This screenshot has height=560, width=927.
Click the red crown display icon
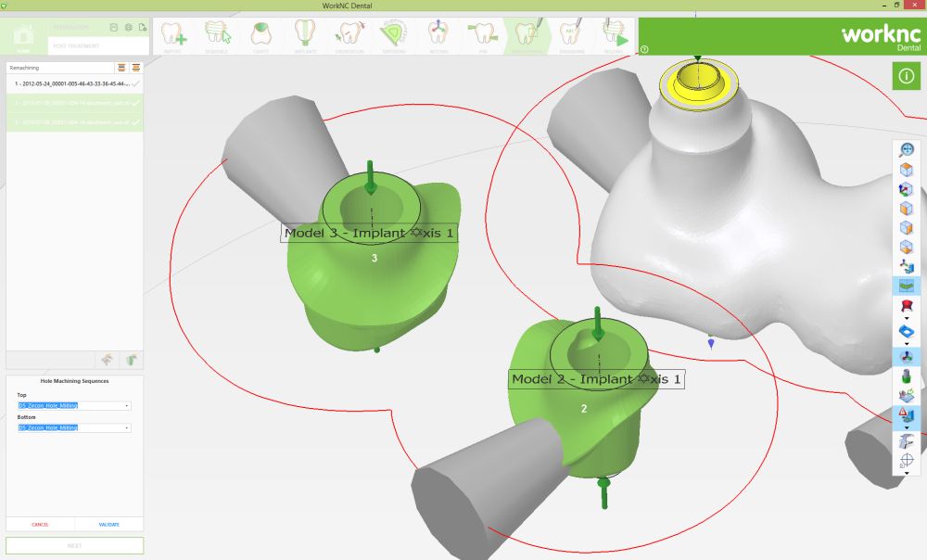click(907, 306)
